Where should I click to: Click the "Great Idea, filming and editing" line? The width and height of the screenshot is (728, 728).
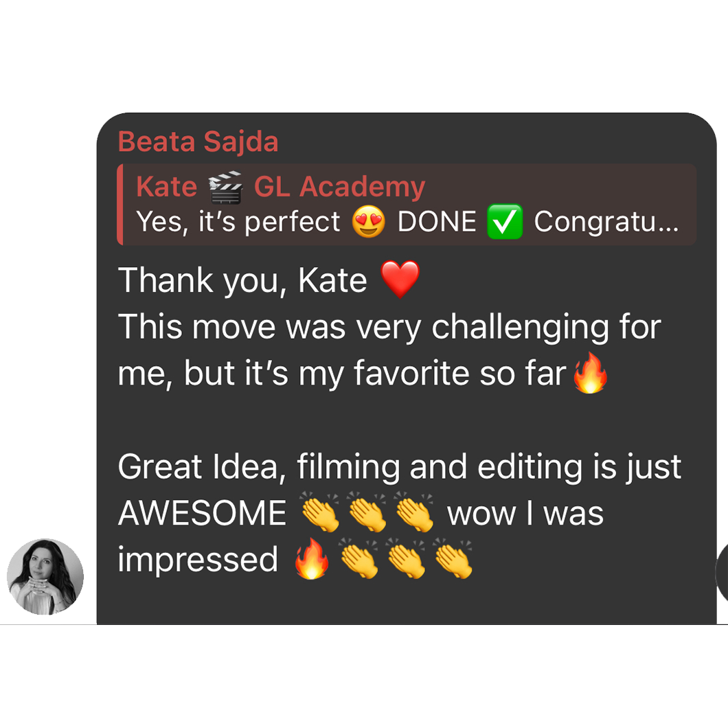pyautogui.click(x=399, y=466)
